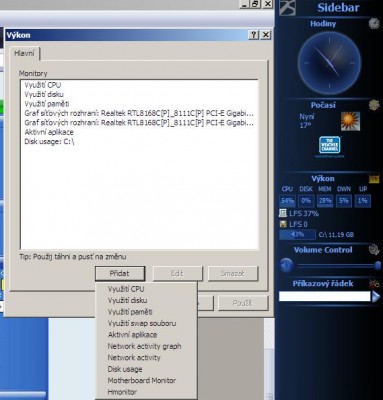The width and height of the screenshot is (383, 400).
Task: Choose Využití swap souboru menu entry
Action: pos(147,323)
